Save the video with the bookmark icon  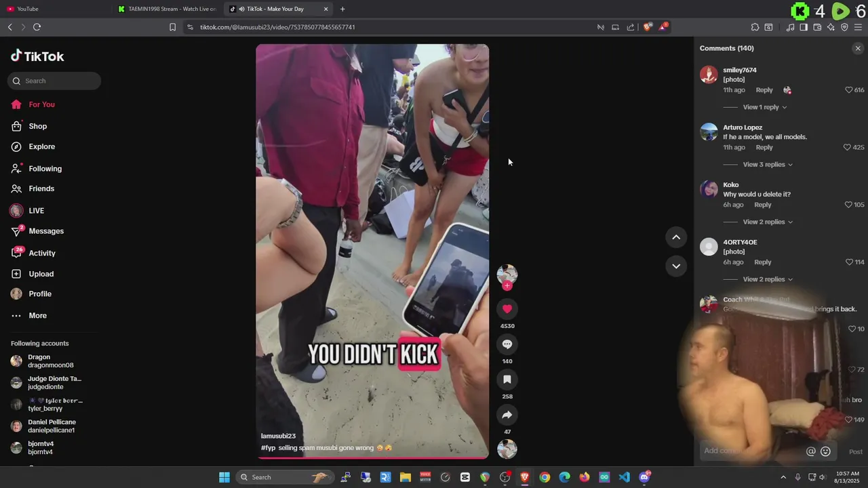tap(507, 380)
